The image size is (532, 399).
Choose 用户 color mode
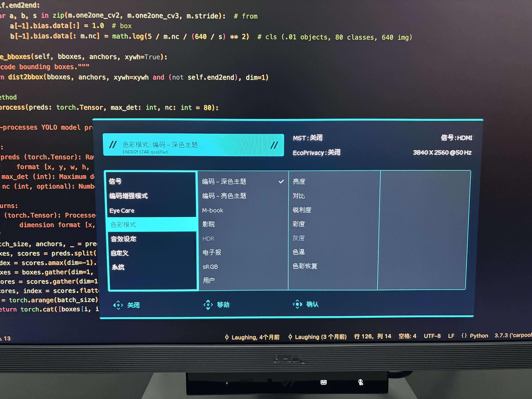(209, 280)
